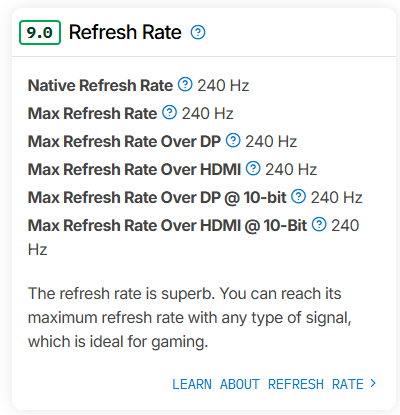The width and height of the screenshot is (400, 415).
Task: Click the Max Refresh Rate label text
Action: pos(92,113)
